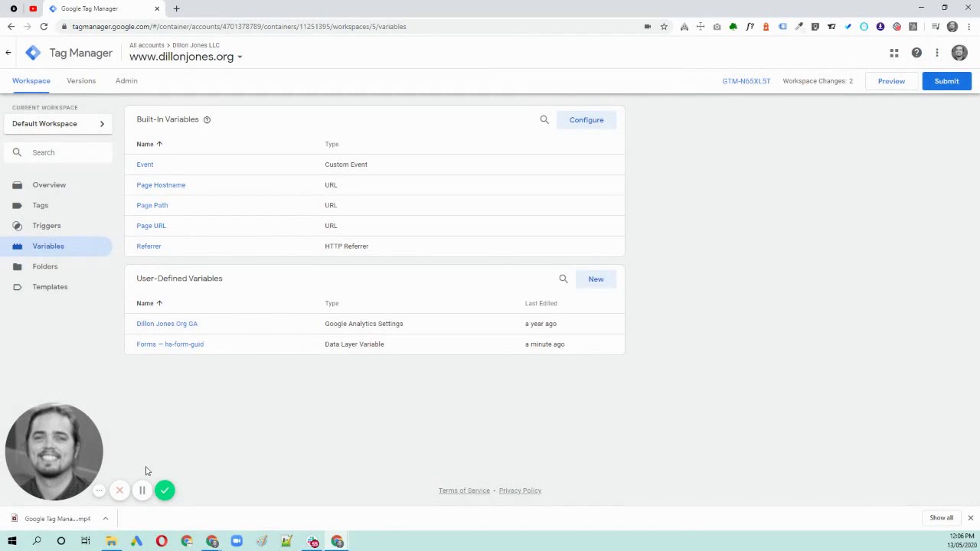The width and height of the screenshot is (980, 551).
Task: Focus the sidebar Search field
Action: click(x=58, y=152)
